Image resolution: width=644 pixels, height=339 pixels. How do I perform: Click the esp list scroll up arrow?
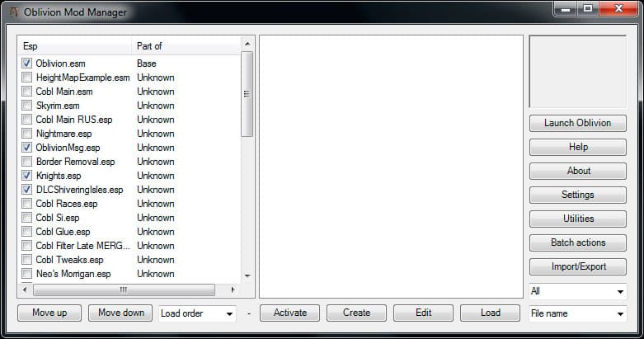pyautogui.click(x=247, y=44)
